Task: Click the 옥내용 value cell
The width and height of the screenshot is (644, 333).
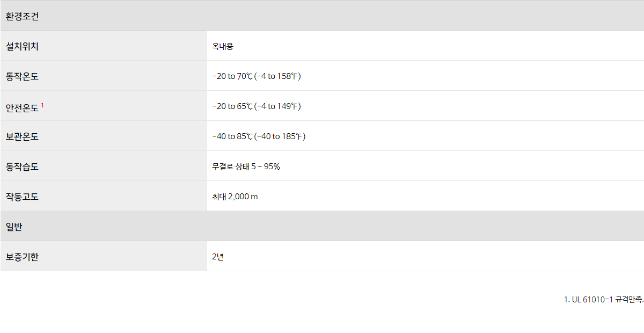Action: pos(223,46)
